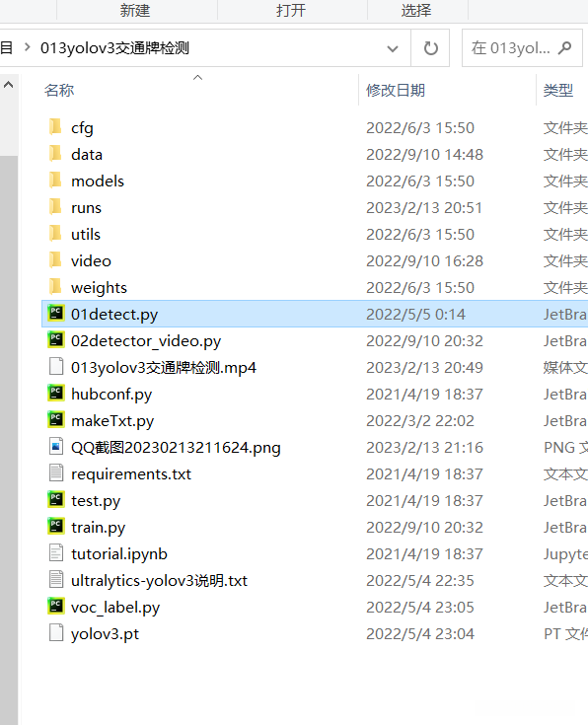The height and width of the screenshot is (725, 588).
Task: Click the search magnifier icon
Action: coord(565,47)
